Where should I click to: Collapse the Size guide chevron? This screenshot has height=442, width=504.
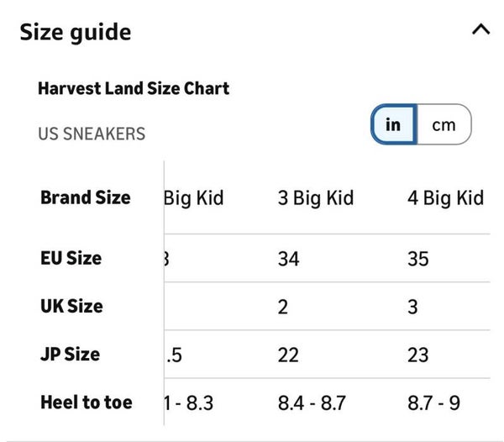pyautogui.click(x=480, y=31)
